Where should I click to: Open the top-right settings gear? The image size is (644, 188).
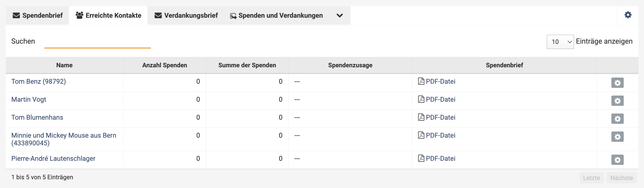[628, 15]
